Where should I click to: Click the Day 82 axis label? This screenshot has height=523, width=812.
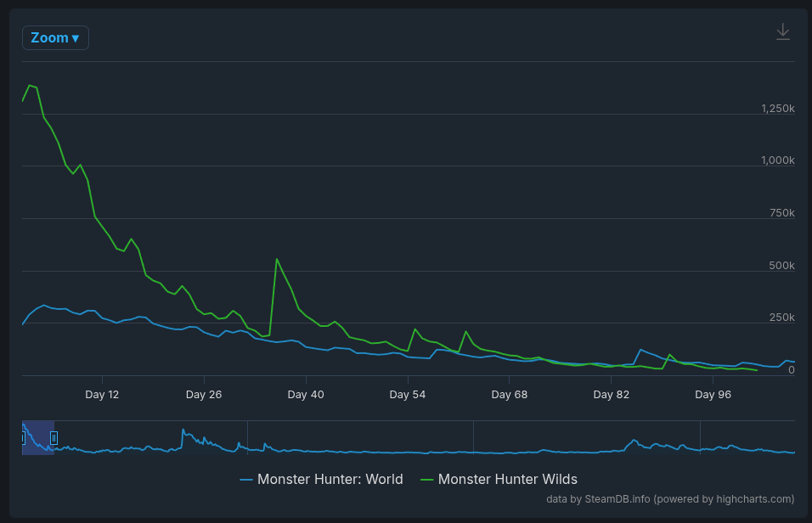[611, 395]
